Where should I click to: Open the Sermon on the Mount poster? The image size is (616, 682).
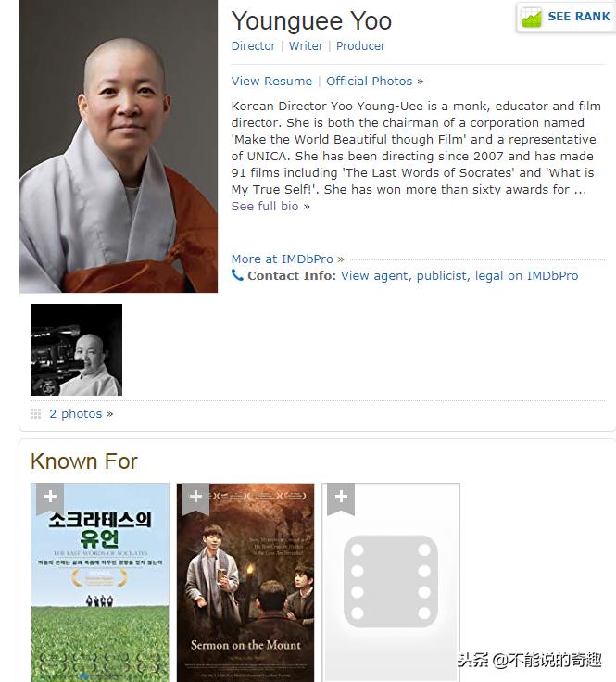245,583
